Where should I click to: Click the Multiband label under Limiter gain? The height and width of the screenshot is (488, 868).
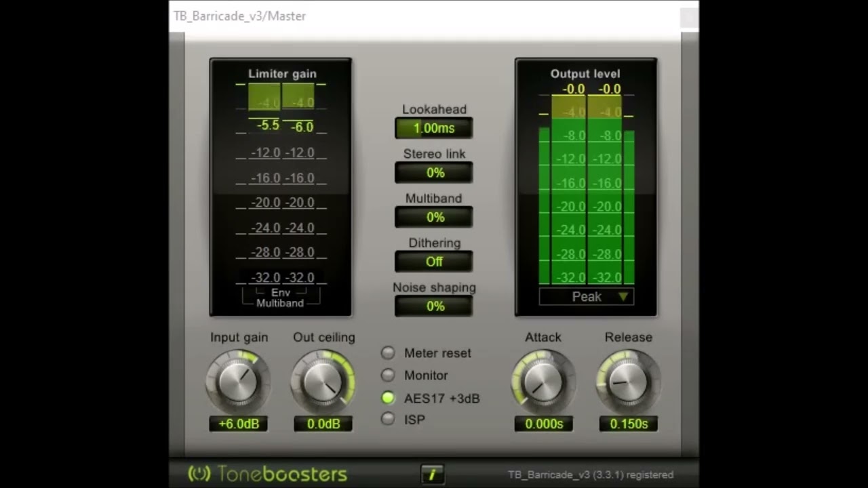(x=280, y=303)
